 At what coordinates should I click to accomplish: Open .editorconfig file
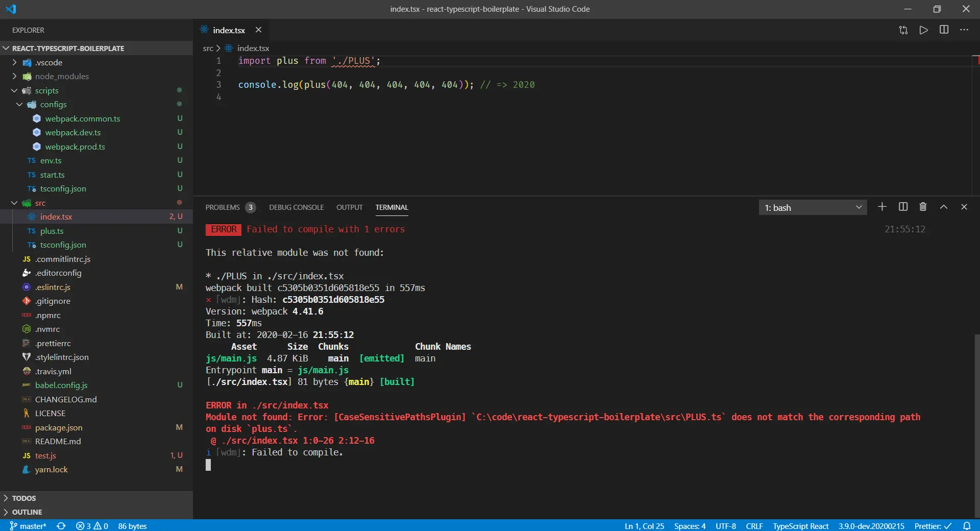click(96, 273)
